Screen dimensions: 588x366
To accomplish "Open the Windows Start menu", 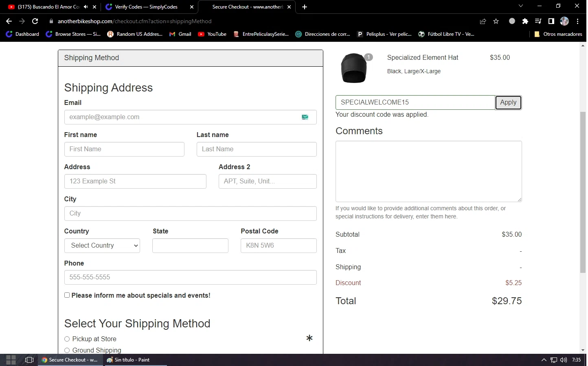I will tap(11, 360).
